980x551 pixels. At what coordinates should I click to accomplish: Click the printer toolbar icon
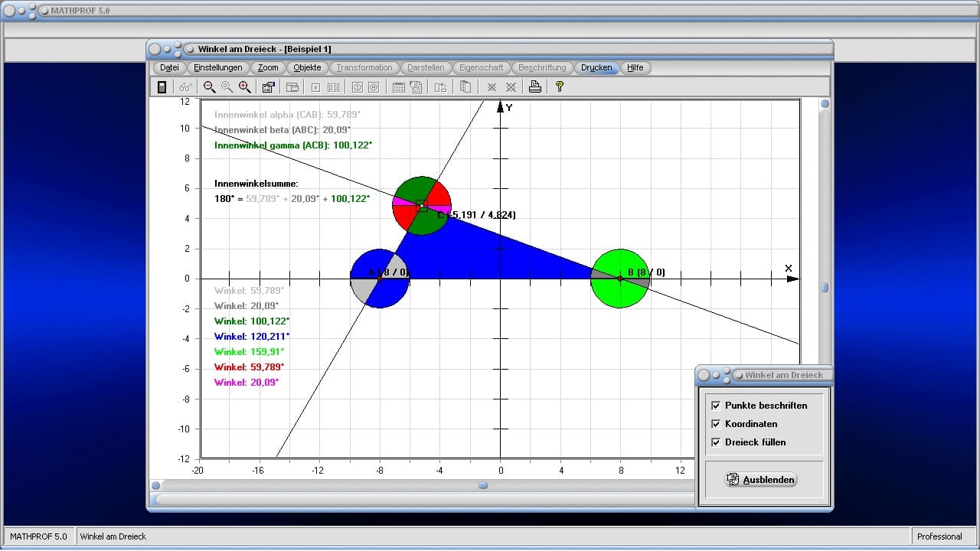[x=535, y=87]
